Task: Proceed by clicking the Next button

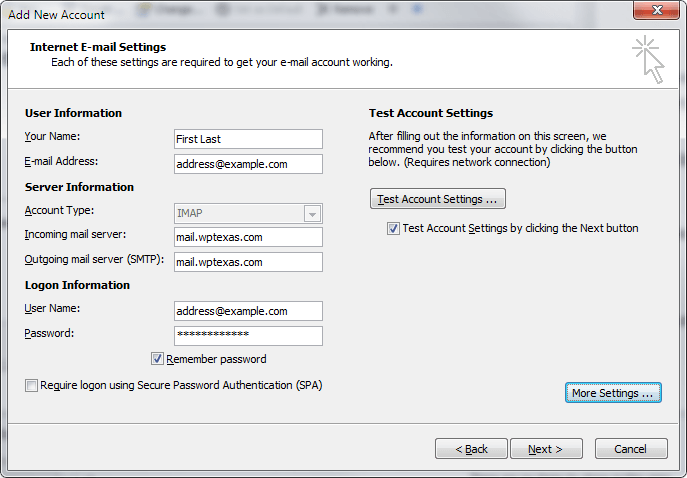Action: [x=546, y=449]
